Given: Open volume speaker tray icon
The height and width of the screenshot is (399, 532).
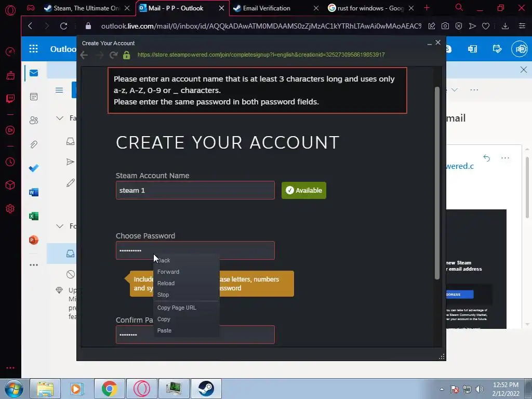Looking at the screenshot, I should tap(480, 389).
